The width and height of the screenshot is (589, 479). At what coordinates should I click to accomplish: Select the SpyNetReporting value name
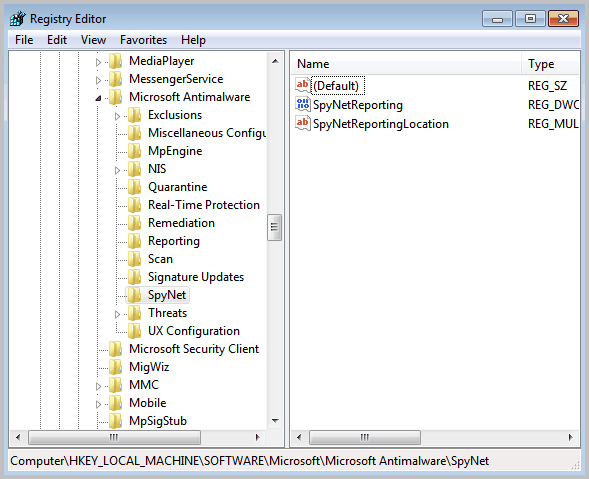[x=358, y=105]
